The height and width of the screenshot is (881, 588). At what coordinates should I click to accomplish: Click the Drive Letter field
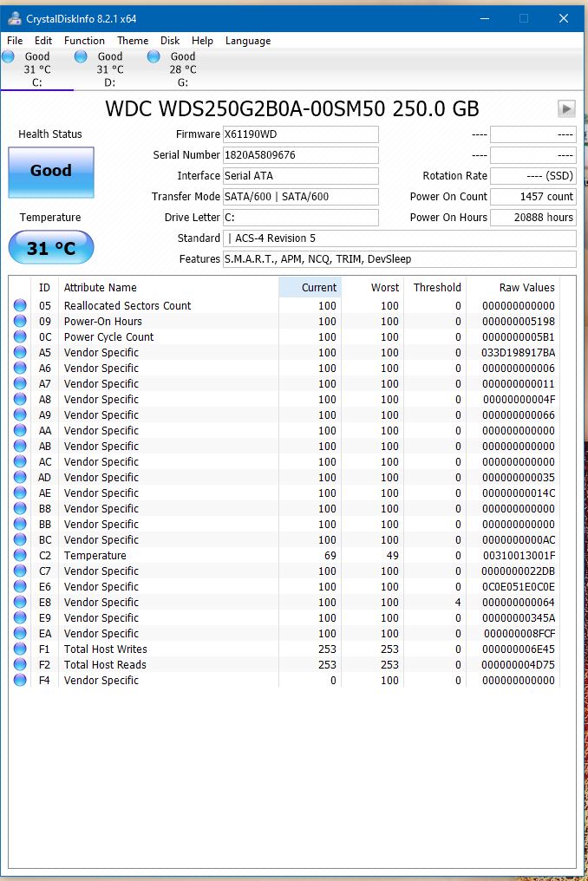301,218
